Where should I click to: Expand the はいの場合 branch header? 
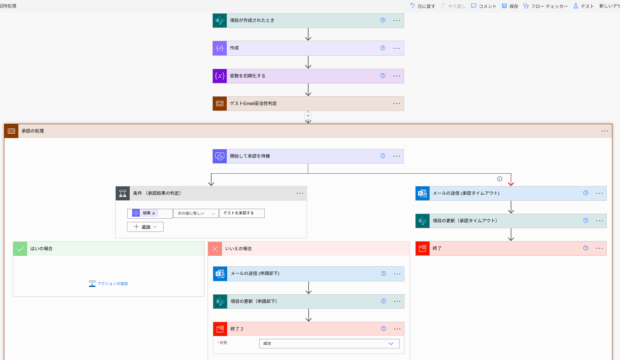coord(109,249)
